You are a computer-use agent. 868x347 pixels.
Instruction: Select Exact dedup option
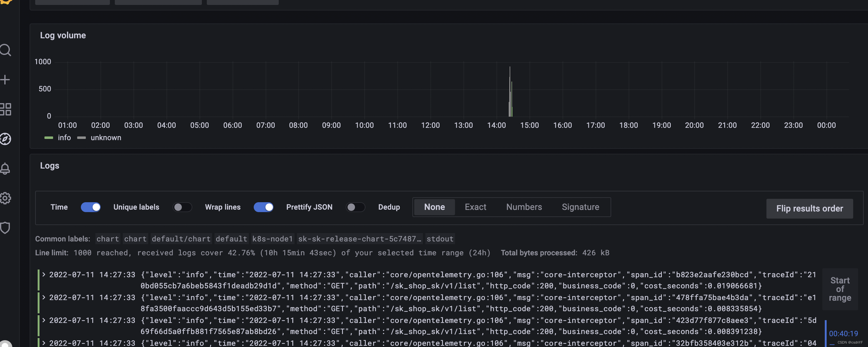475,207
